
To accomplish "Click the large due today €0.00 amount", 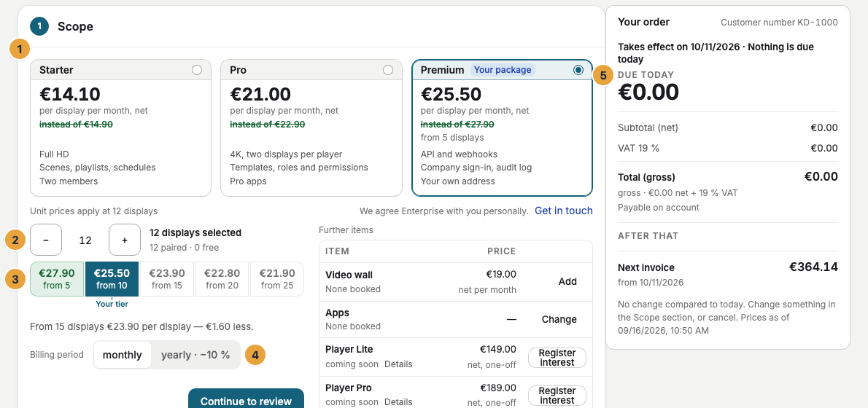I will (x=648, y=92).
